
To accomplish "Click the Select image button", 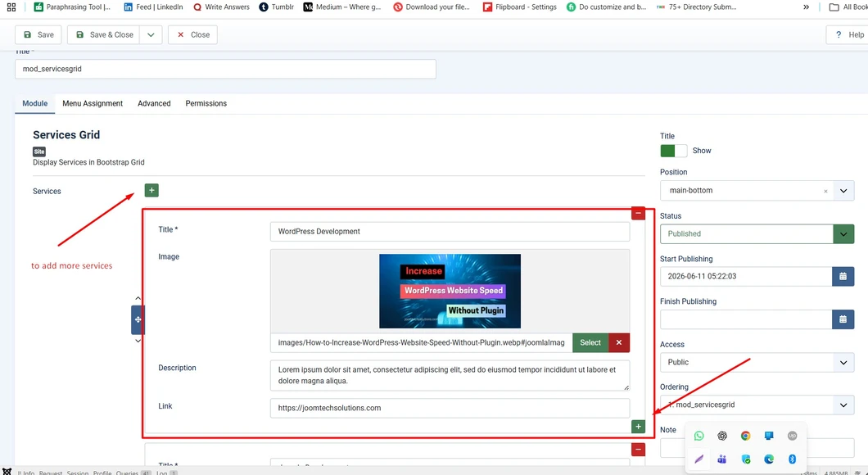I will coord(590,342).
